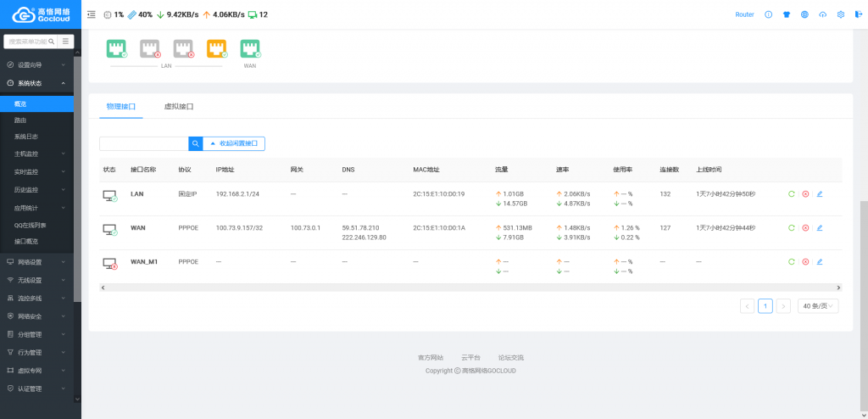The image size is (868, 419).
Task: Collapse the 系统状态 sidebar section
Action: 36,83
